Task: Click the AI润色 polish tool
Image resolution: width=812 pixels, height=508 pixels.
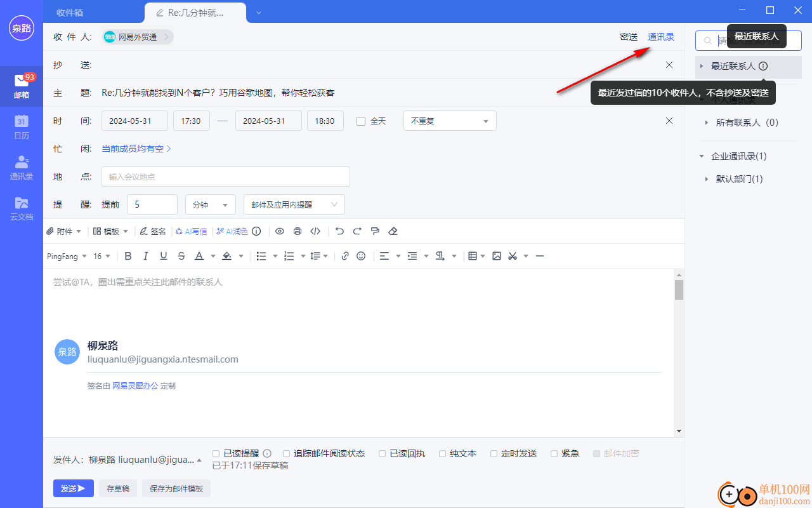Action: 232,231
